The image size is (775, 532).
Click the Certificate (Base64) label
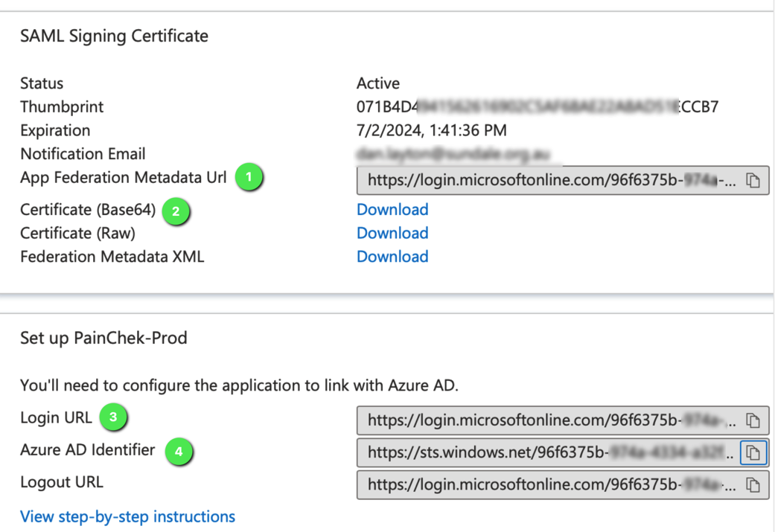click(x=88, y=210)
